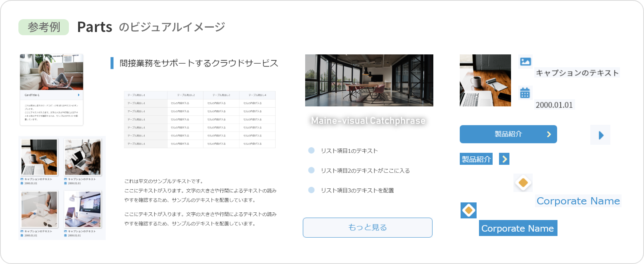The width and height of the screenshot is (644, 264).
Task: Click the white chevron inside the wide 製品紹介 button
Action: point(549,134)
